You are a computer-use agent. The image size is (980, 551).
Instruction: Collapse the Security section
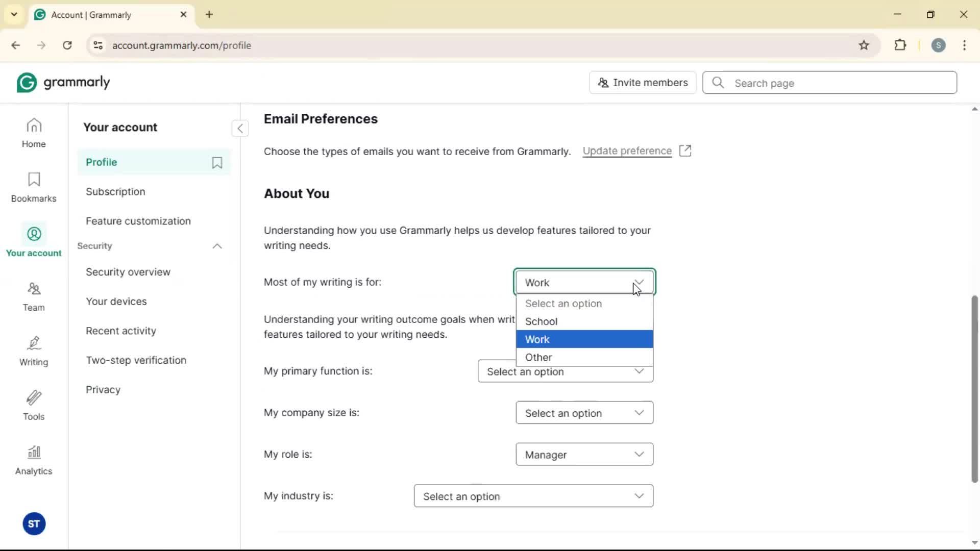click(217, 246)
